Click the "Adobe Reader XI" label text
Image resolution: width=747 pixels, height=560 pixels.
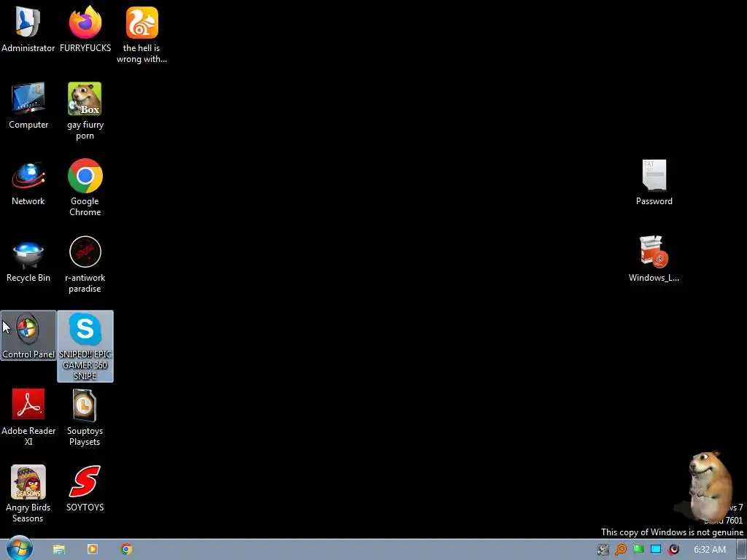pyautogui.click(x=28, y=436)
